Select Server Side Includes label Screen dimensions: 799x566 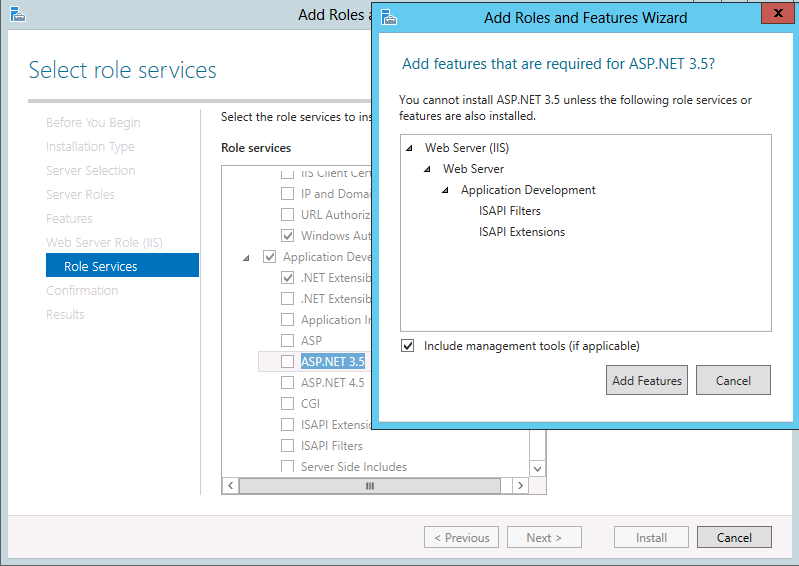tap(354, 467)
